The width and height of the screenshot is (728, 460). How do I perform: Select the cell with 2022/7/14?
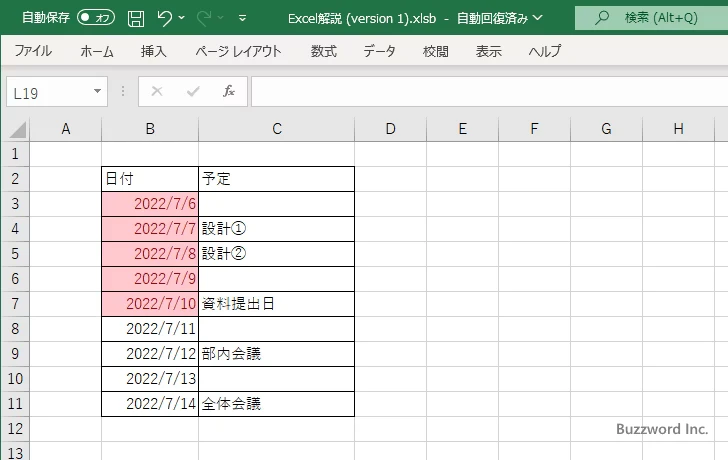tap(150, 404)
